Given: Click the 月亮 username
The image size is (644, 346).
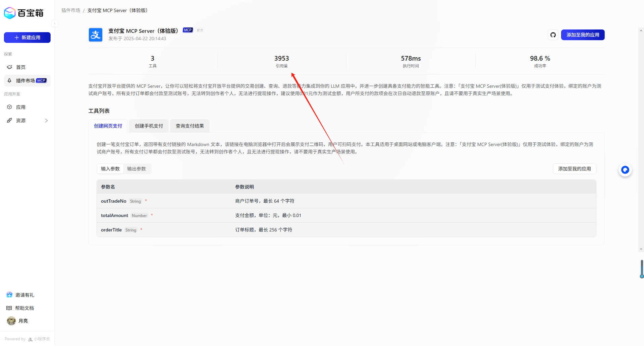Looking at the screenshot, I should (x=23, y=321).
